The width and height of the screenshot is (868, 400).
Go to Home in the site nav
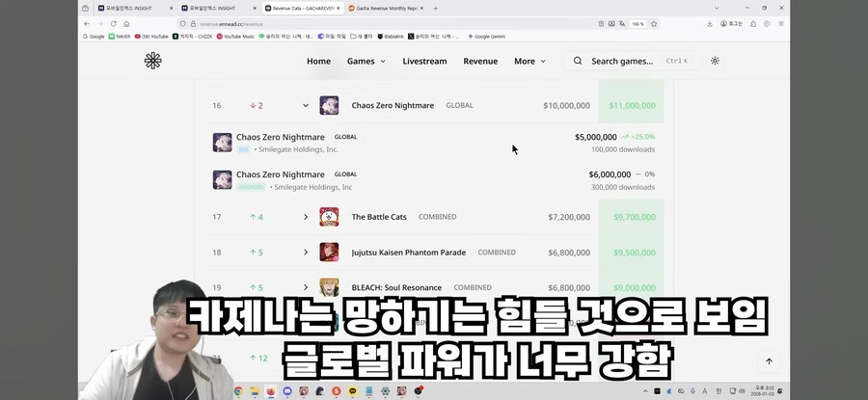tap(319, 61)
